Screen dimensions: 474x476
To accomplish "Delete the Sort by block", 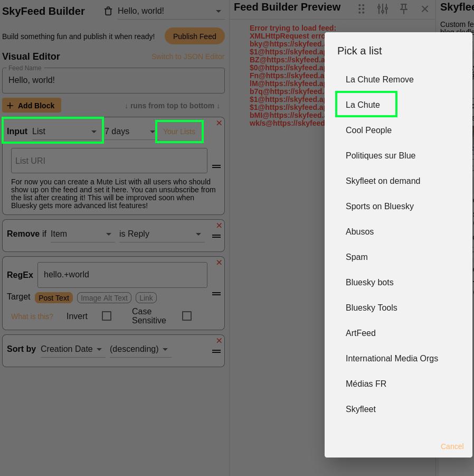I will [219, 341].
